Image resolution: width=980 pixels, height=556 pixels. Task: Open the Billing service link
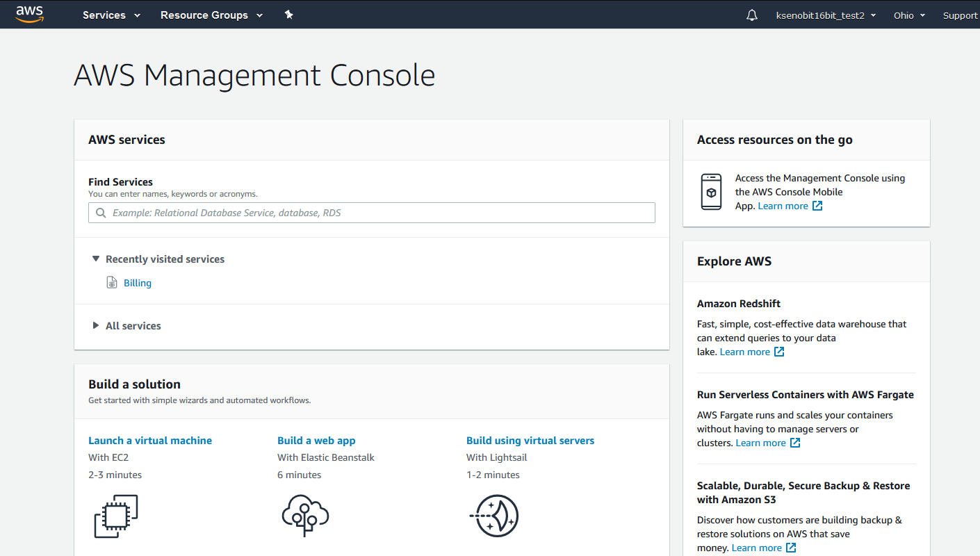[x=138, y=283]
